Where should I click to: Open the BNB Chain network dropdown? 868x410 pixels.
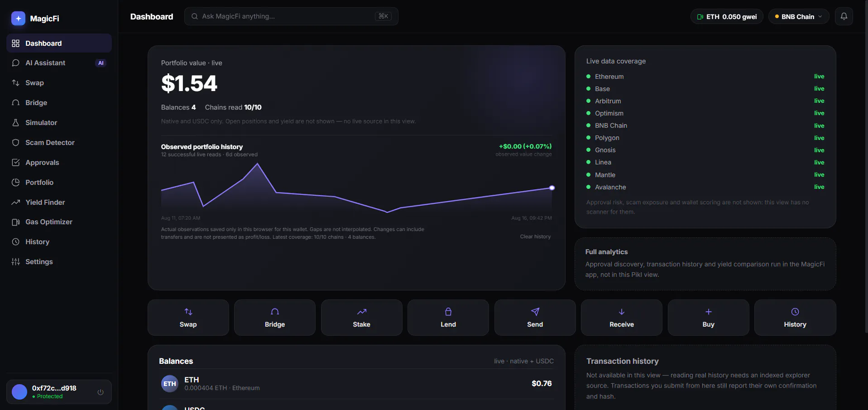click(799, 17)
